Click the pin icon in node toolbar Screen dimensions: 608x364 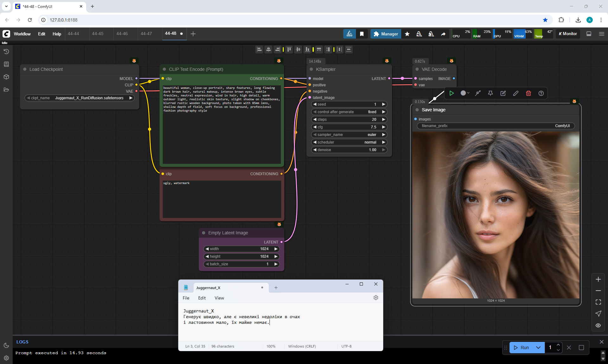point(490,93)
